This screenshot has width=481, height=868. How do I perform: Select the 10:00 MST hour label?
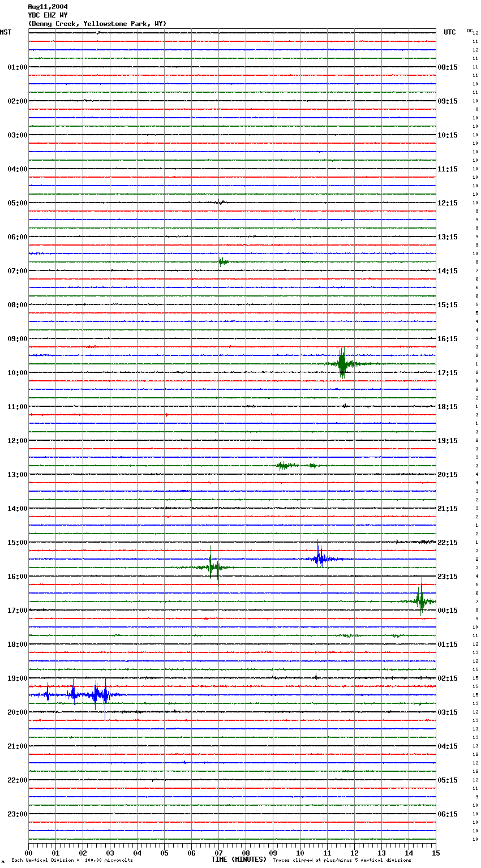tap(18, 373)
